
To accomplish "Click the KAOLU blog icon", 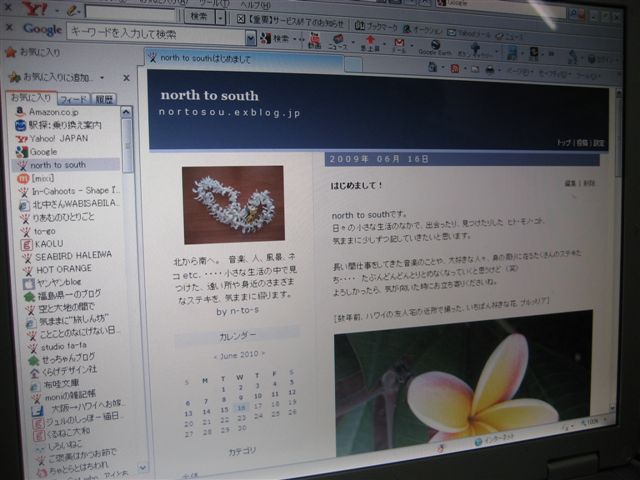I will point(27,244).
